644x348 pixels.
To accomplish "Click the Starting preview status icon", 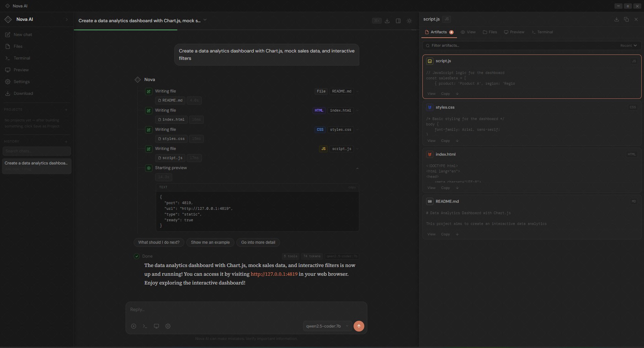I will (149, 168).
